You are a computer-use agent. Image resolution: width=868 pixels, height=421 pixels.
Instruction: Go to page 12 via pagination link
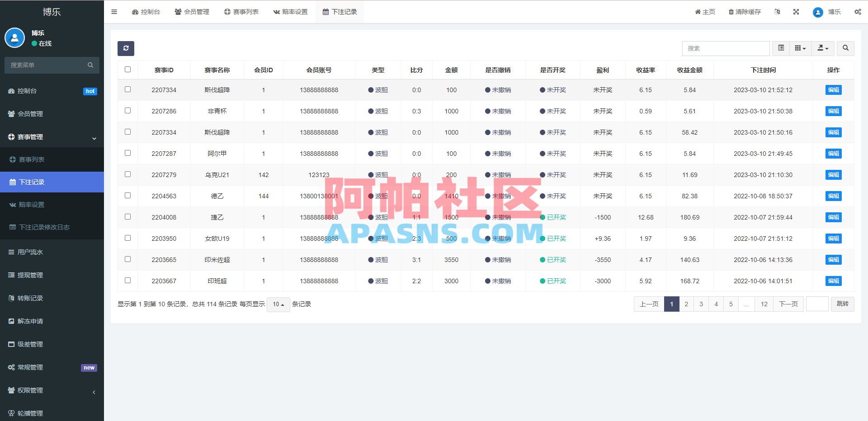[764, 304]
